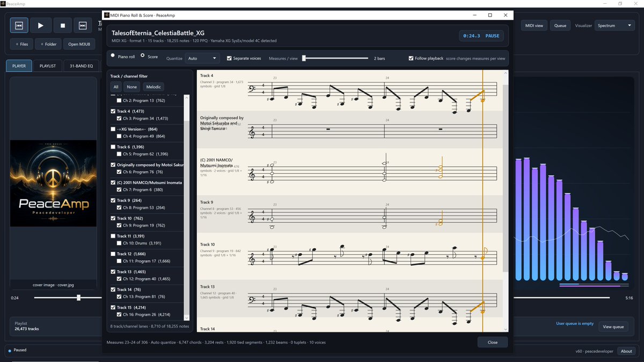The height and width of the screenshot is (362, 644).
Task: Select the Score radio option
Action: (143, 55)
